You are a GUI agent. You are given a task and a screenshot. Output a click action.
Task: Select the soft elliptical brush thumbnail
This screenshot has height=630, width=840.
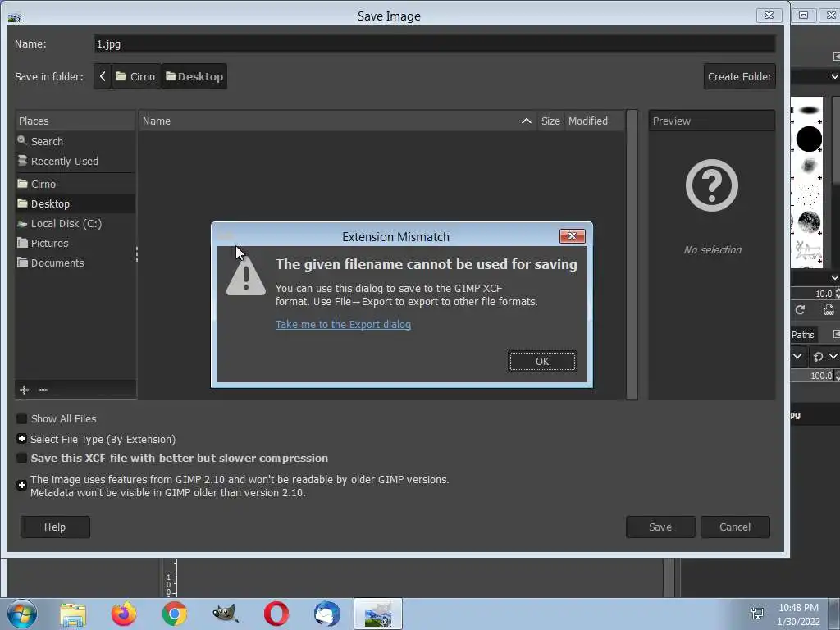point(809,111)
